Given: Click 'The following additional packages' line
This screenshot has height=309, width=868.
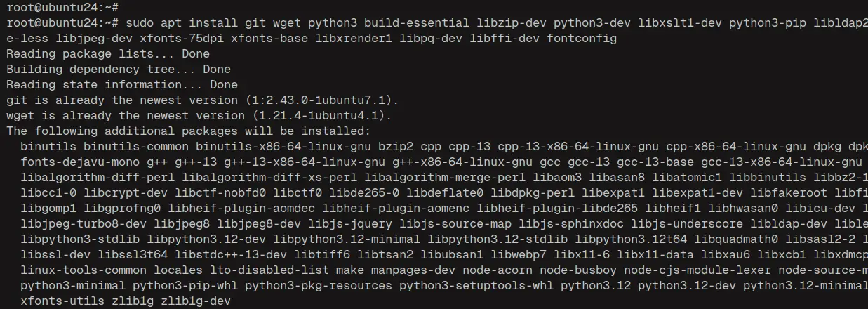Looking at the screenshot, I should tap(189, 131).
